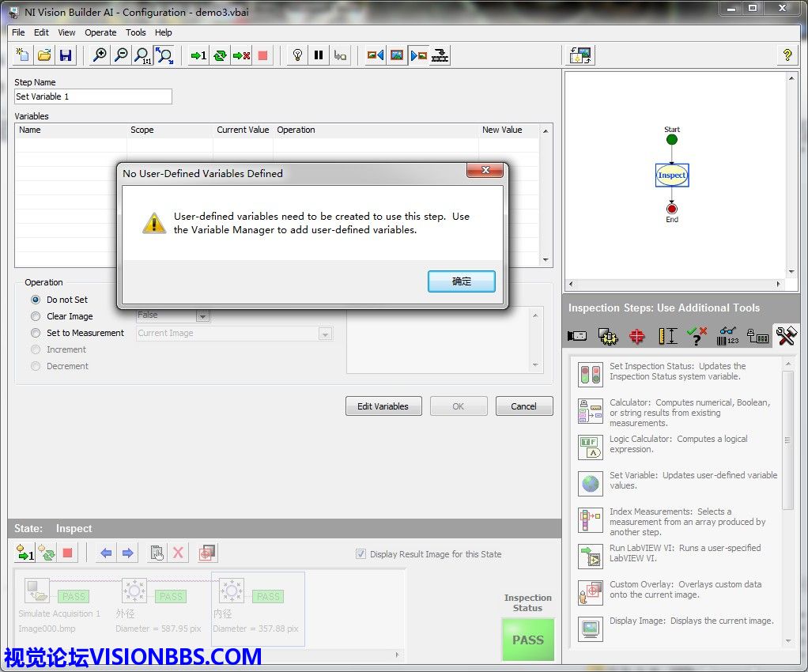This screenshot has height=672, width=808.
Task: Select the Clear Image radio button
Action: tap(36, 316)
